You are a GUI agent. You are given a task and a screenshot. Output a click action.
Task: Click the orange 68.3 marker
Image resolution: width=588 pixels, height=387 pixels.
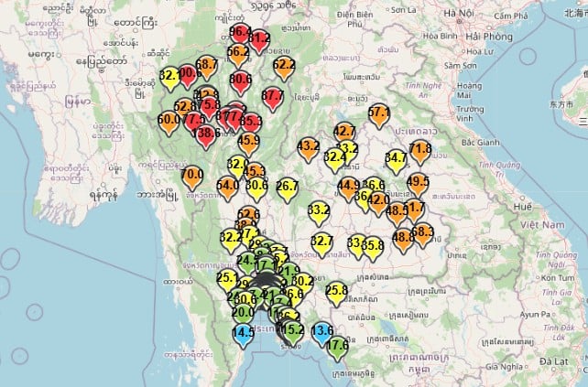(x=423, y=233)
